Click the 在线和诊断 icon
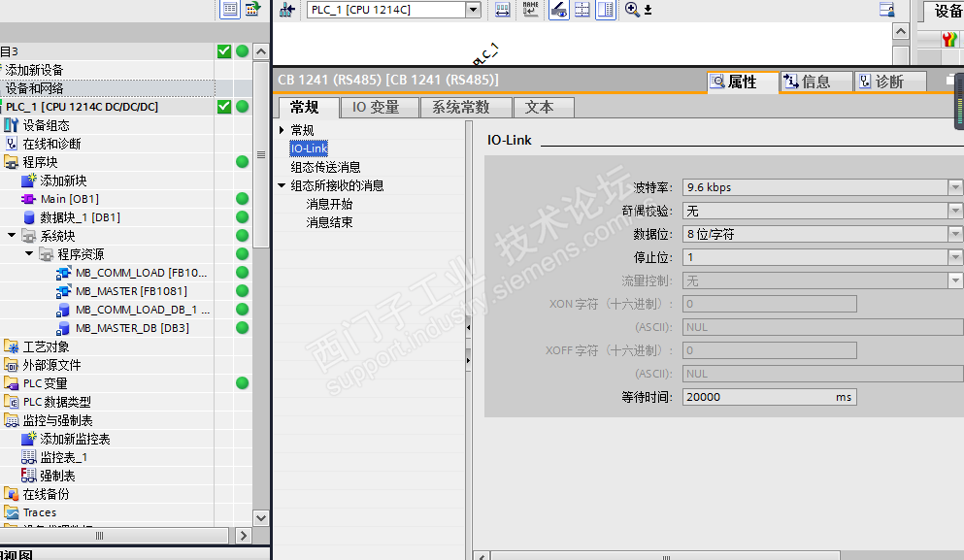 11,144
